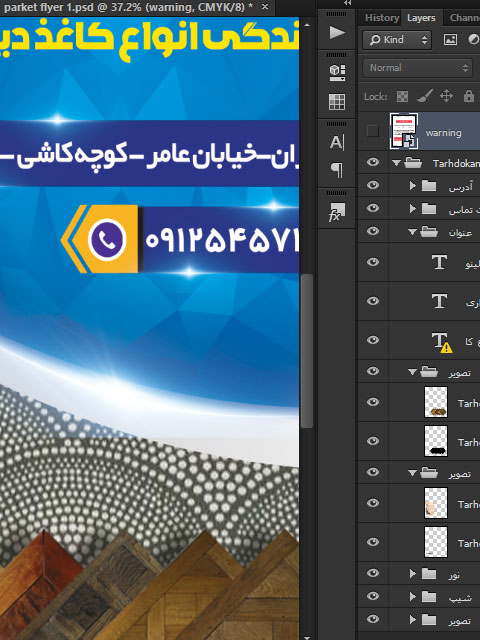Viewport: 480px width, 640px height.
Task: Open the Styles panel fx icon
Action: (x=337, y=212)
